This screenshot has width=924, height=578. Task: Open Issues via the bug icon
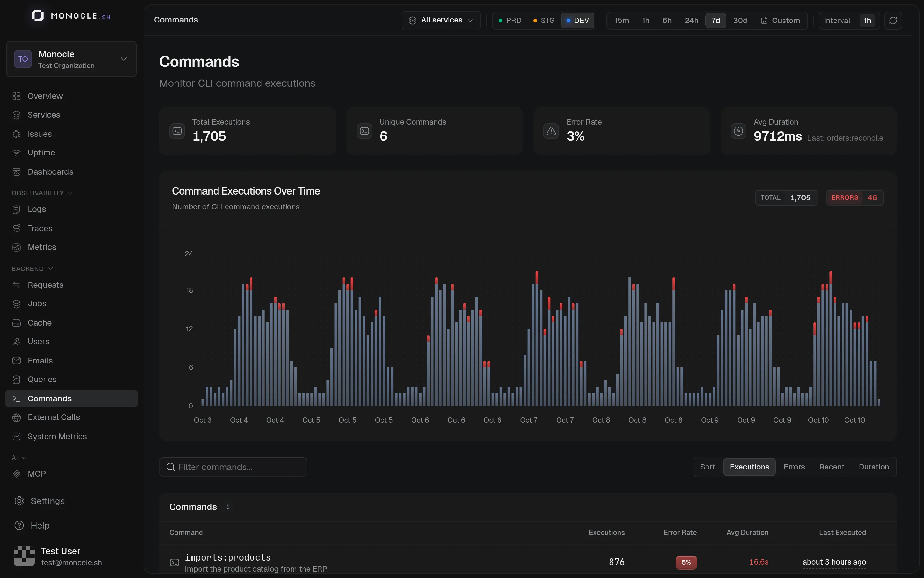pyautogui.click(x=16, y=134)
